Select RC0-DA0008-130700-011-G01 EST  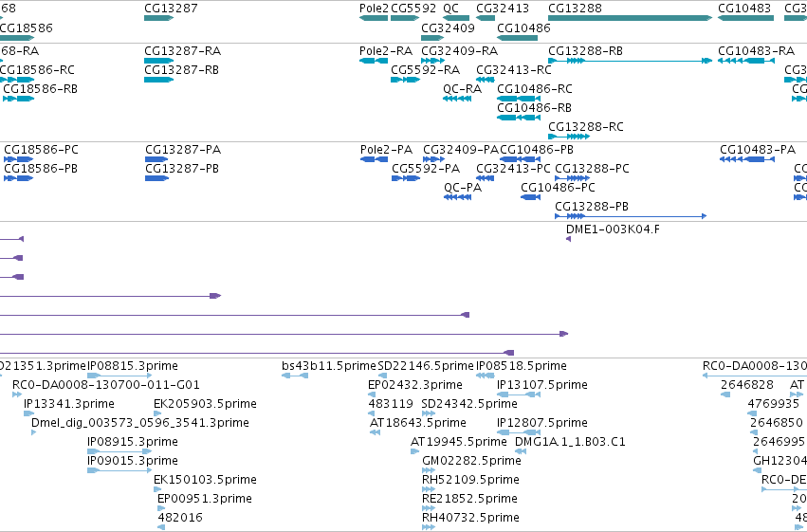point(17,394)
